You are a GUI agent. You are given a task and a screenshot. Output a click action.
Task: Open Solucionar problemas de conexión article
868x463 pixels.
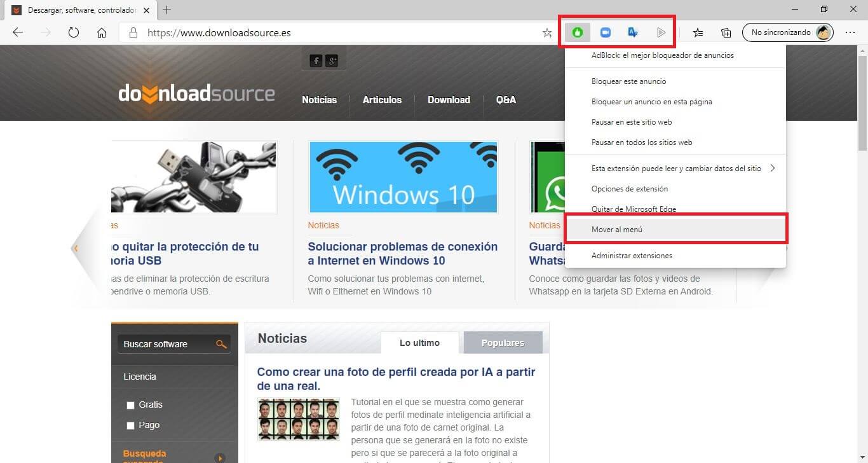[x=403, y=254]
